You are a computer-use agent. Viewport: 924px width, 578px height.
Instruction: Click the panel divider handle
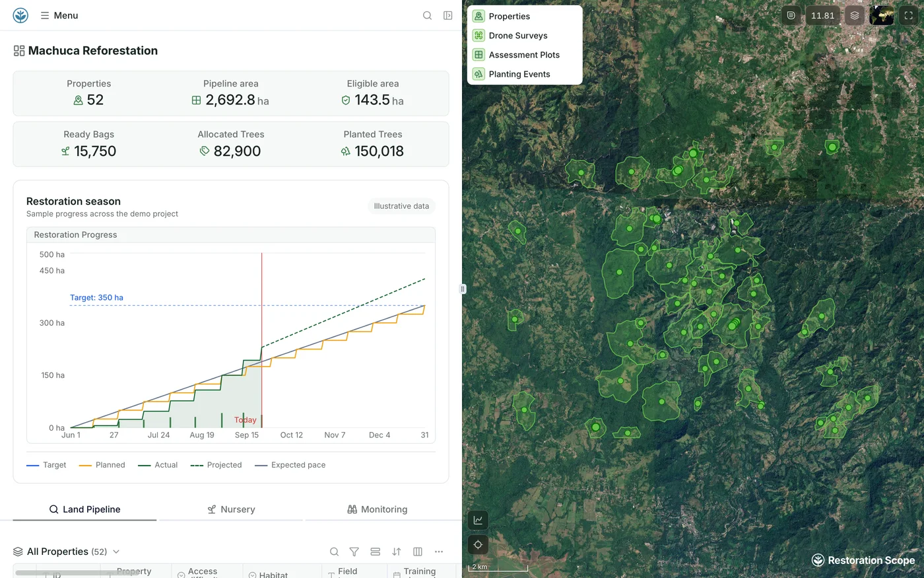[463, 289]
